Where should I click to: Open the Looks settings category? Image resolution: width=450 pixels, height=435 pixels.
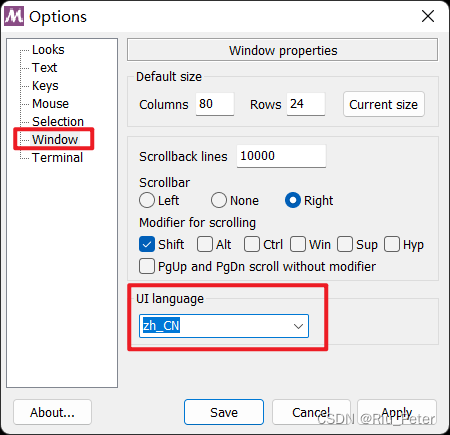click(48, 50)
